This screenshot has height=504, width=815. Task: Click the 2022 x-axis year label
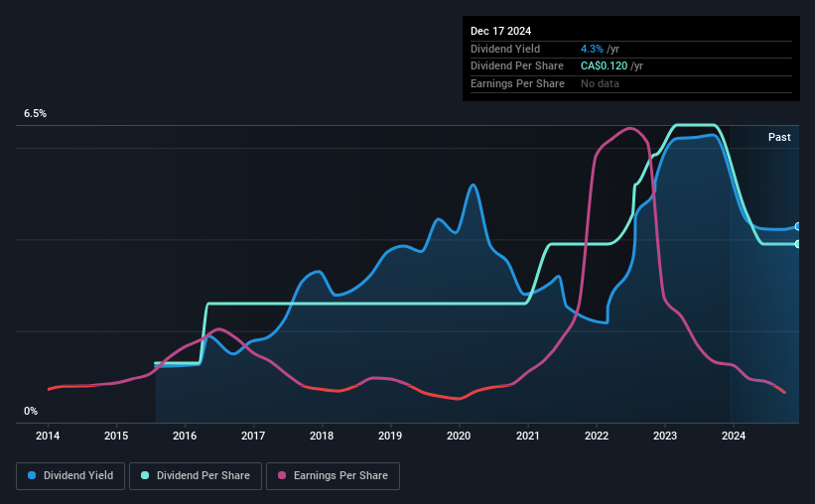(597, 436)
